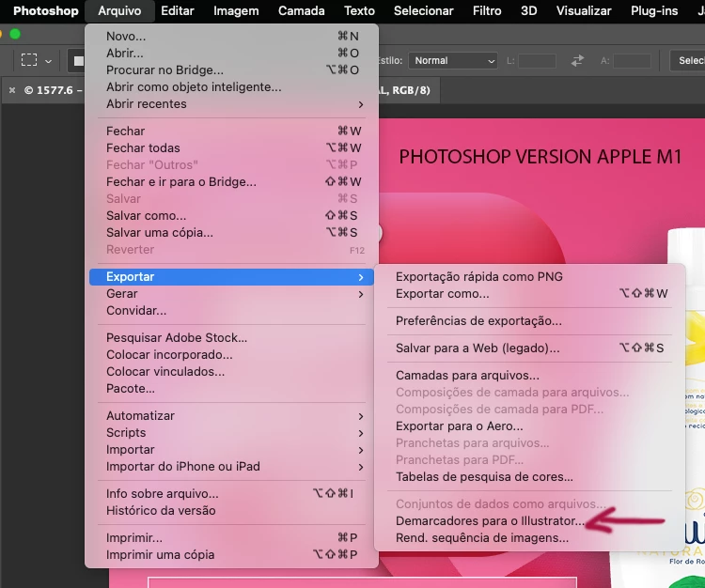
Task: Open the Selecionar menu
Action: tap(424, 10)
